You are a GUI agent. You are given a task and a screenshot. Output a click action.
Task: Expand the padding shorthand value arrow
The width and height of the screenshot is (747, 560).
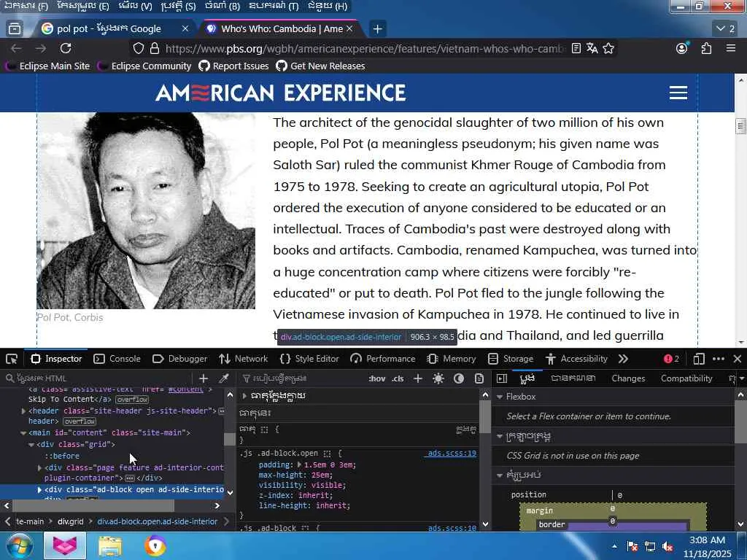pos(300,464)
